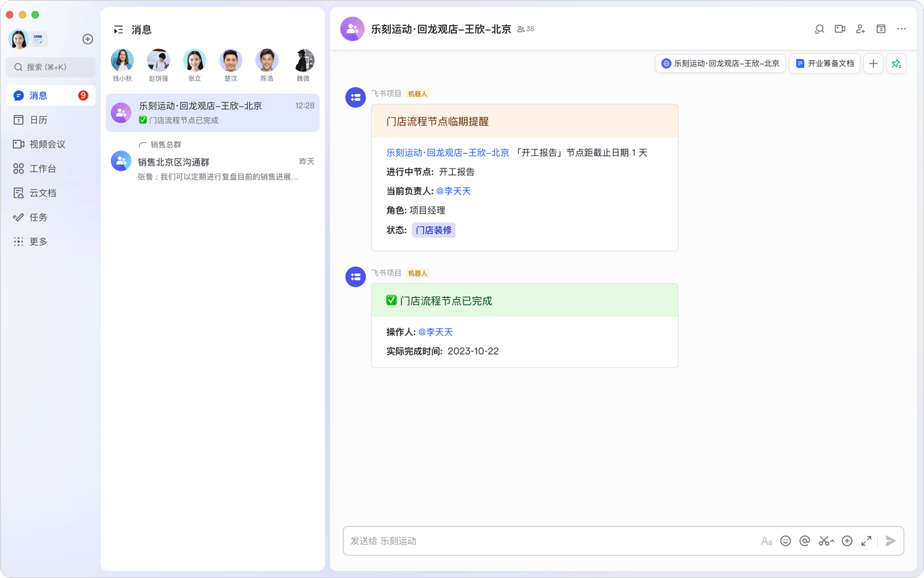Open chat 乐刻运动·回龙观店–王欣–北京 in list

coord(213,113)
